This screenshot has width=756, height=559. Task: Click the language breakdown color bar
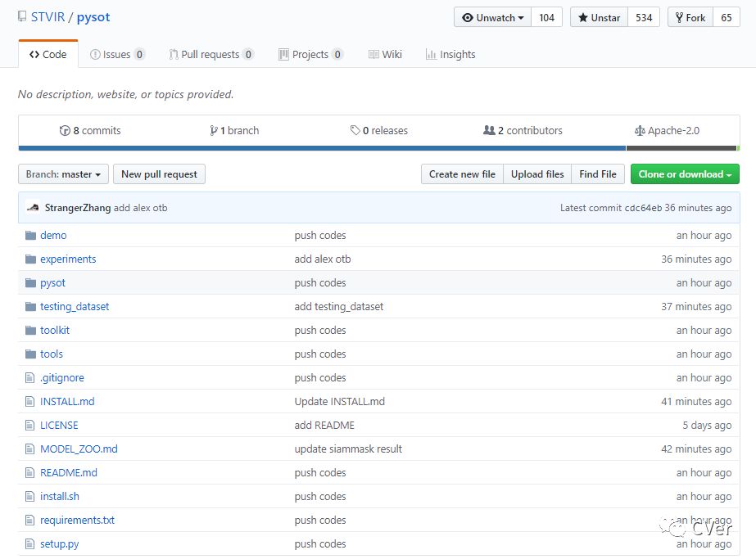[x=378, y=148]
